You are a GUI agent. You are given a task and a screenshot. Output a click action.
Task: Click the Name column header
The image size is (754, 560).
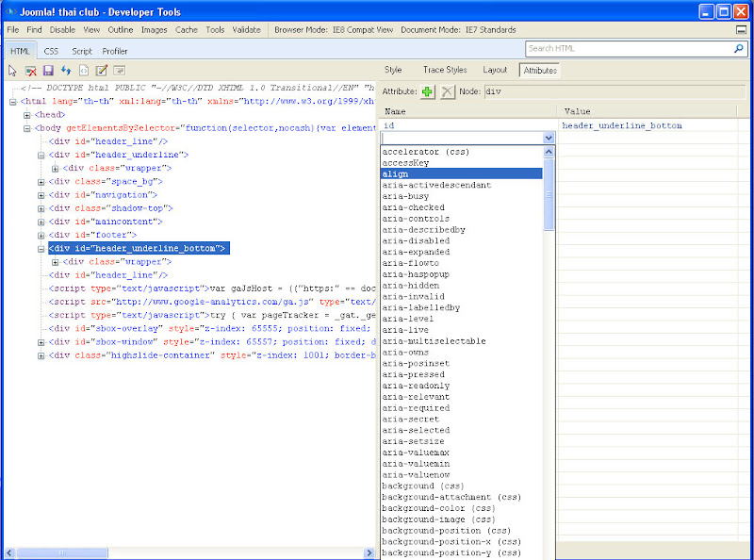467,111
